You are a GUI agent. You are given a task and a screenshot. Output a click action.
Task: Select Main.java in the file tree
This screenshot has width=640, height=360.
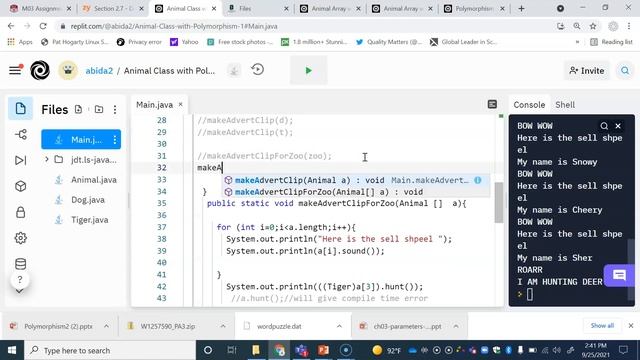[81, 140]
